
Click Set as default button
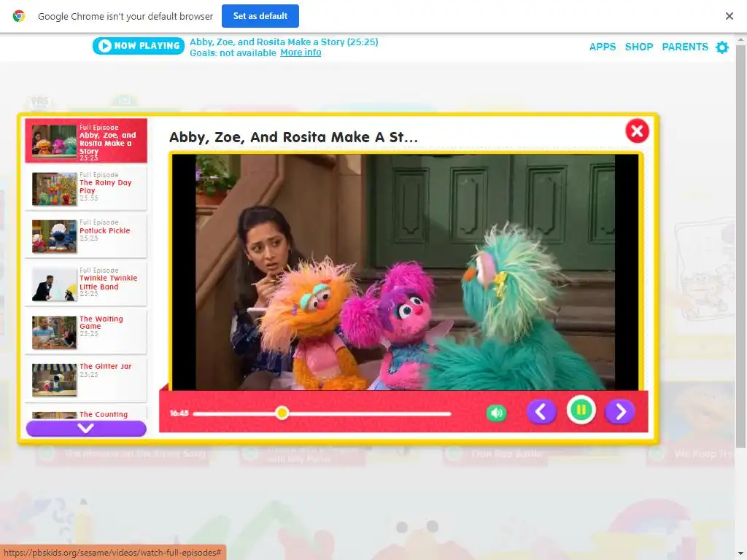(x=260, y=16)
